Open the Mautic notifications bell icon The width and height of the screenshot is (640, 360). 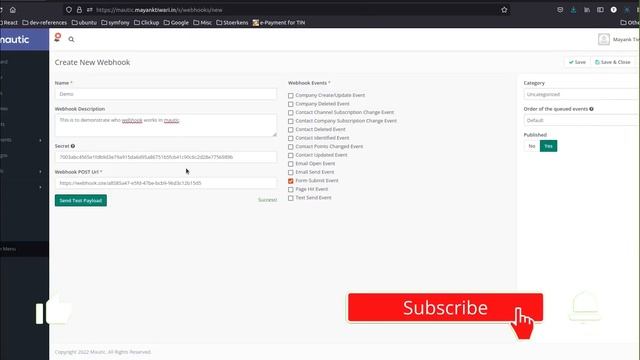coord(58,38)
